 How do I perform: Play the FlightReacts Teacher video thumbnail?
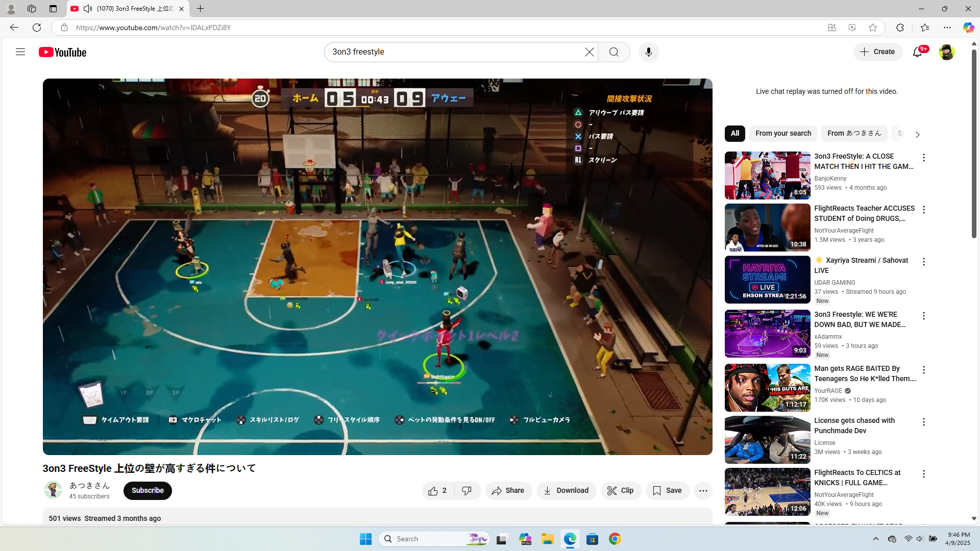tap(768, 228)
